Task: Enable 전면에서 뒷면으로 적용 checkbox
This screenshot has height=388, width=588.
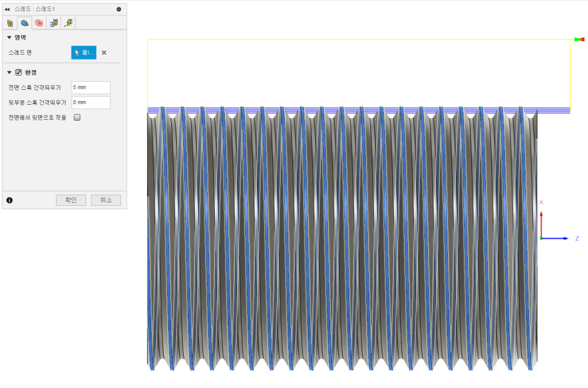Action: point(78,117)
